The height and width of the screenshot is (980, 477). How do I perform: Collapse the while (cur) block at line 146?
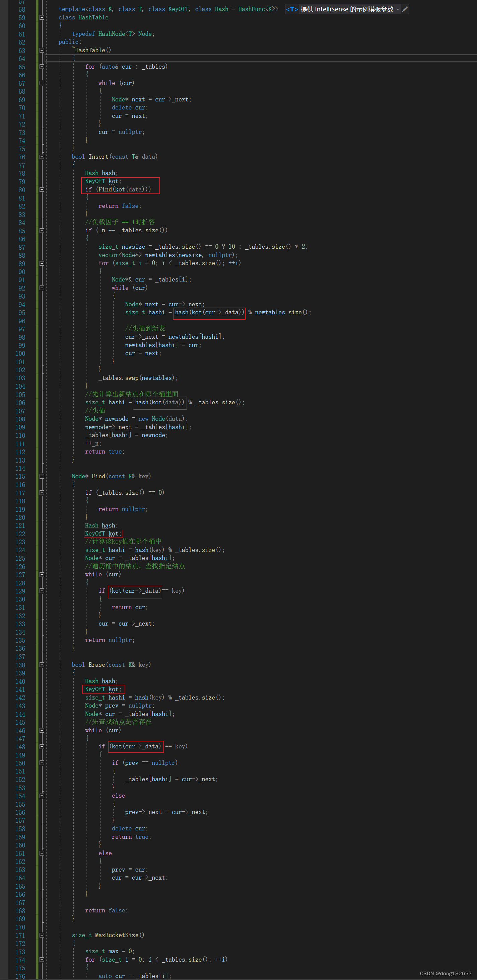point(42,730)
